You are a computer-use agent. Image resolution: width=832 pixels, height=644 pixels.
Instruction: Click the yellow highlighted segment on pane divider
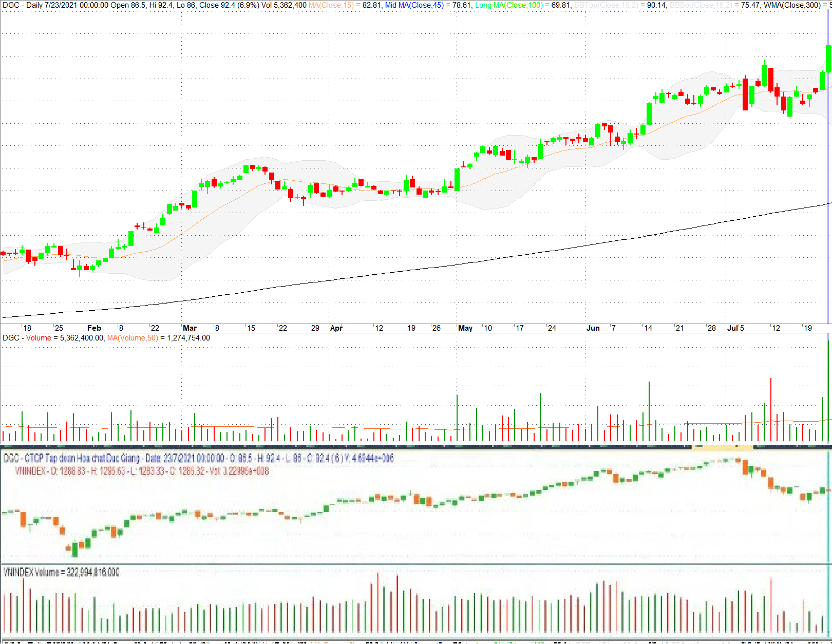click(x=722, y=448)
